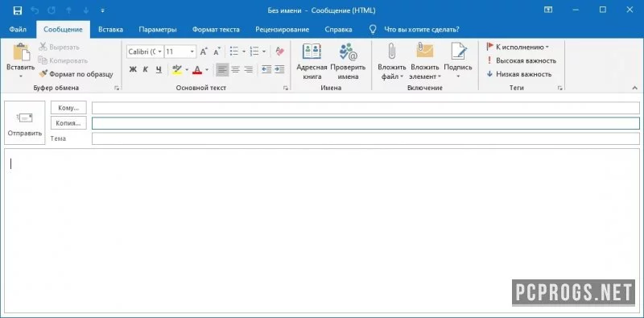Expand the highlight color dropdown arrow
This screenshot has width=644, height=318.
click(187, 69)
